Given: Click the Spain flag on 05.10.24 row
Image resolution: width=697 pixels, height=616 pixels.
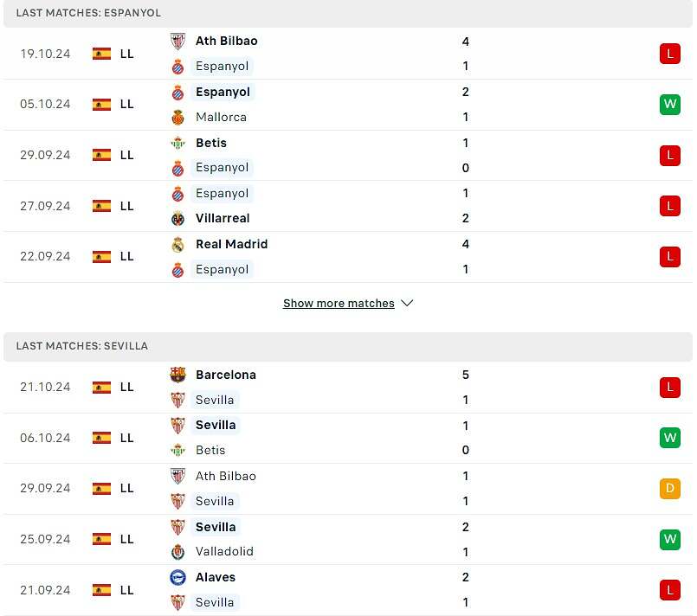Looking at the screenshot, I should point(101,104).
